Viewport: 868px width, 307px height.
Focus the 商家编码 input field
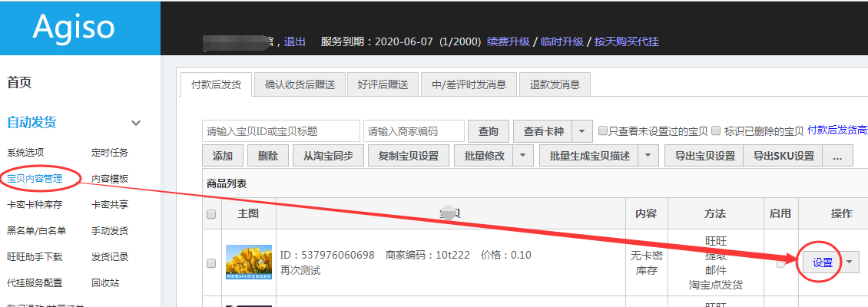[x=414, y=131]
